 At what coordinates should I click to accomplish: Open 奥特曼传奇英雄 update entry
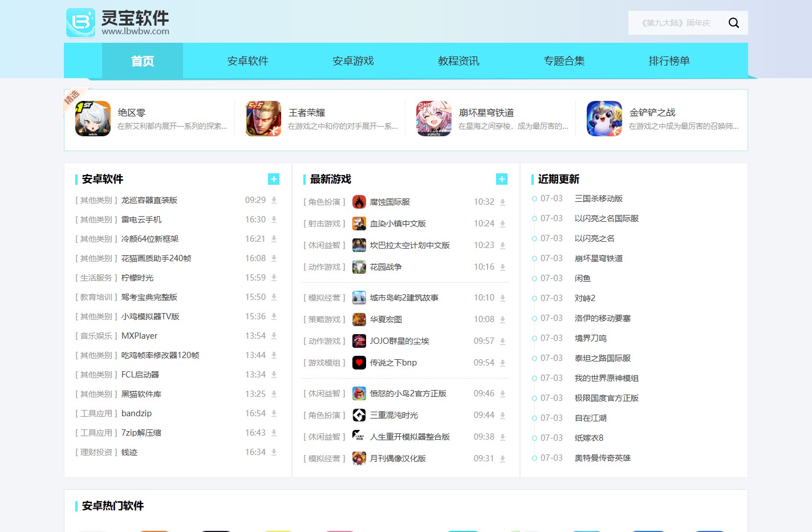click(603, 458)
